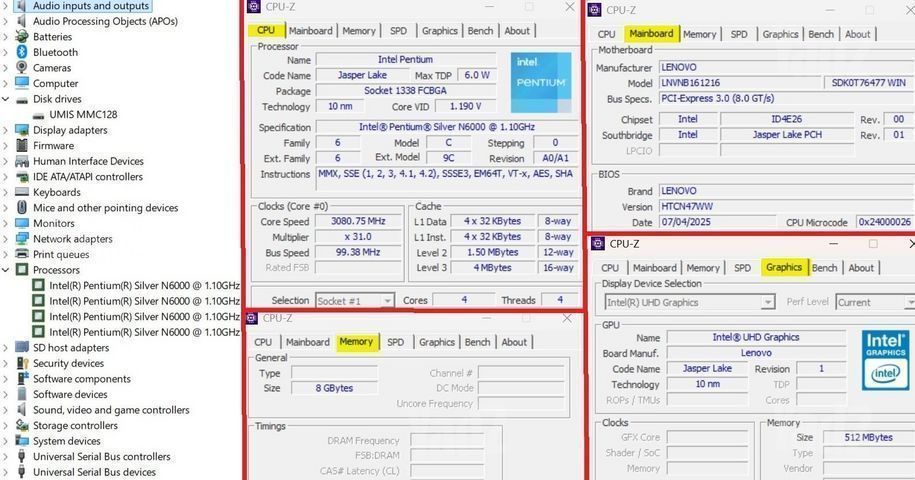Click the Bus Specs PCI-Express 3.0 field
915x480 pixels.
coord(787,99)
